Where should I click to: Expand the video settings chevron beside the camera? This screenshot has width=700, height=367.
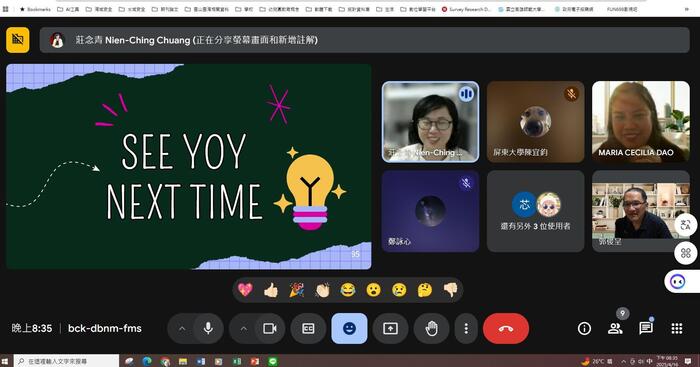click(244, 329)
